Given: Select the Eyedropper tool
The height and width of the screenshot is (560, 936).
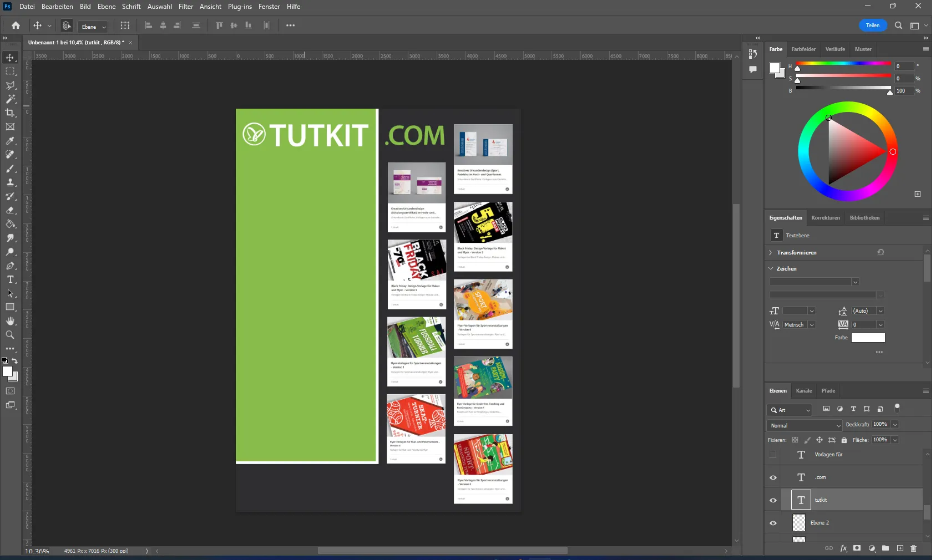Looking at the screenshot, I should pos(10,141).
